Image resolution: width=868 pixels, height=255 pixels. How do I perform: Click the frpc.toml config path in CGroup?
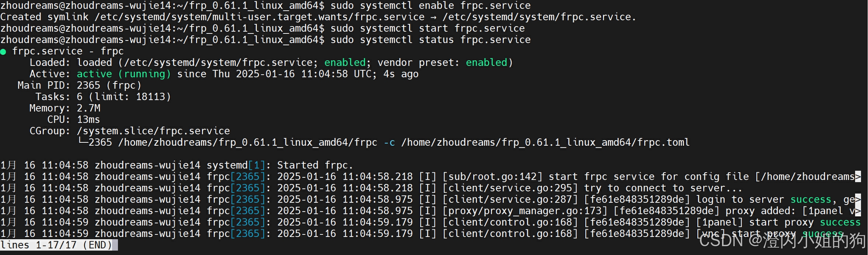(x=545, y=142)
